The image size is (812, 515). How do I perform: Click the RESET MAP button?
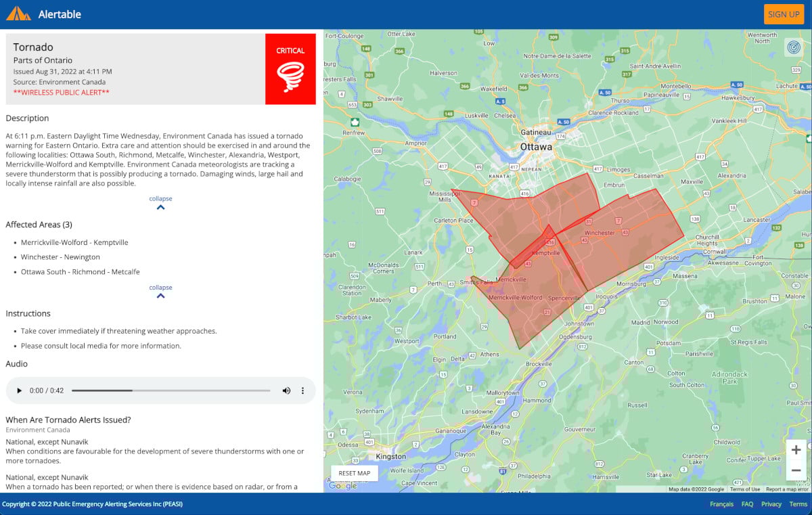pos(353,472)
